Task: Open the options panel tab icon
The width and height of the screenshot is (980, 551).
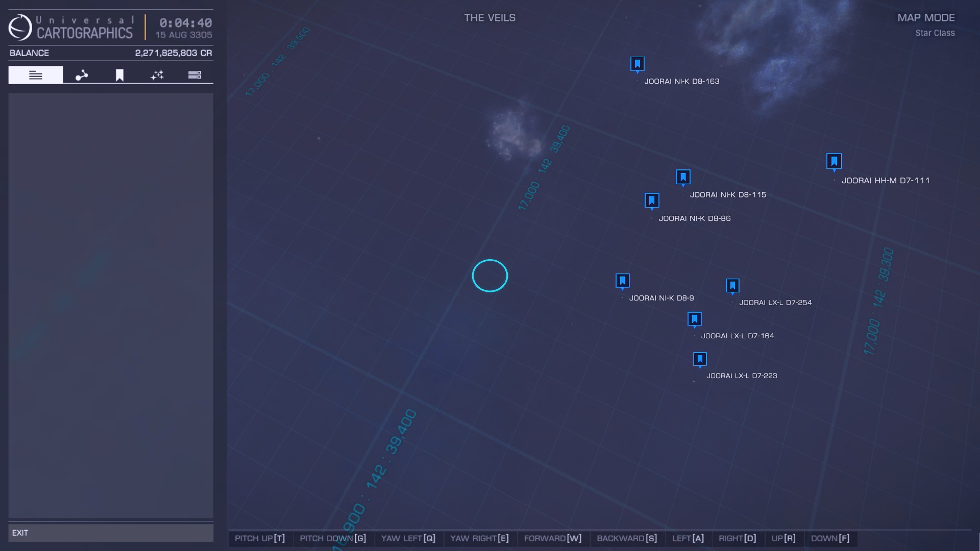Action: click(194, 75)
